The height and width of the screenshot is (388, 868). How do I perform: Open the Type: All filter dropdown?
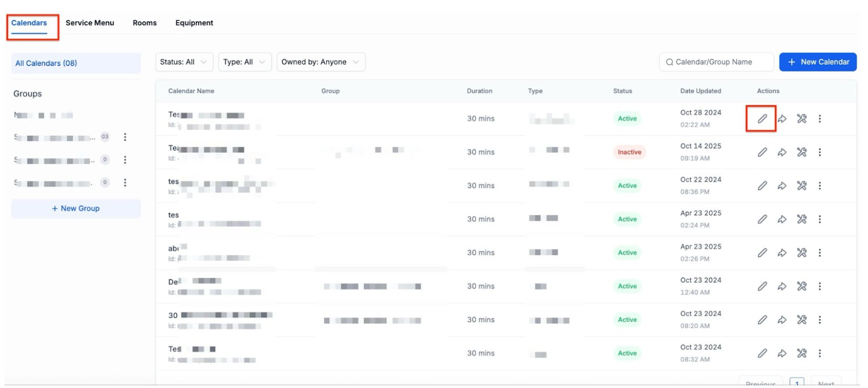[x=244, y=62]
